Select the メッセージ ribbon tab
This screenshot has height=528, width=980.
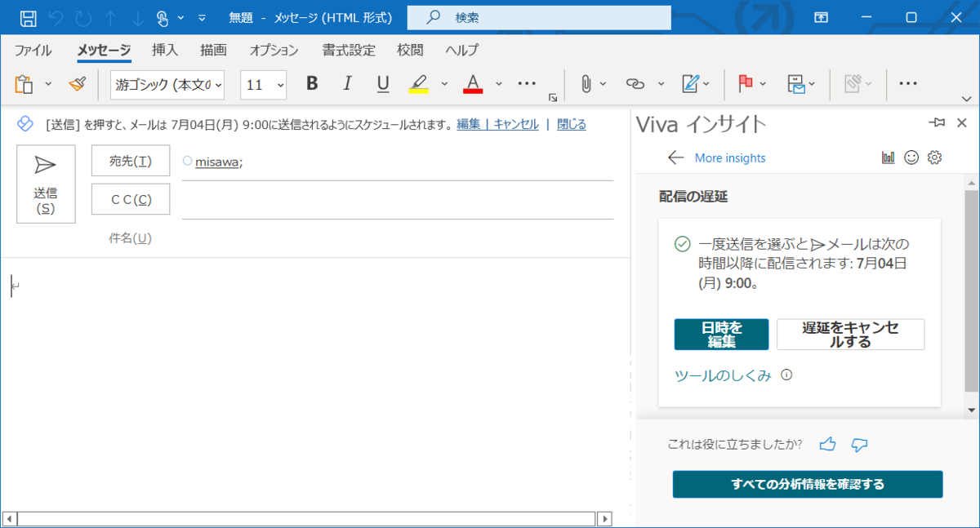click(104, 50)
